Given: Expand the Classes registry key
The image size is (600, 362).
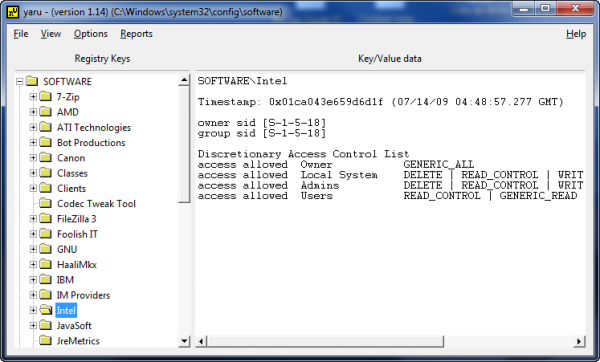Looking at the screenshot, I should (33, 173).
